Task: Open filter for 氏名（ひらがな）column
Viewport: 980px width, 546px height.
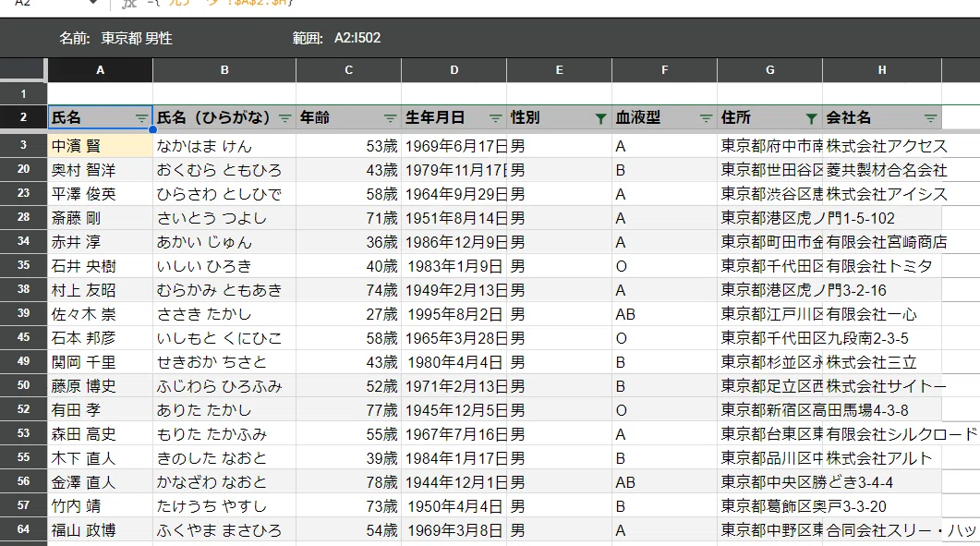Action: (285, 117)
